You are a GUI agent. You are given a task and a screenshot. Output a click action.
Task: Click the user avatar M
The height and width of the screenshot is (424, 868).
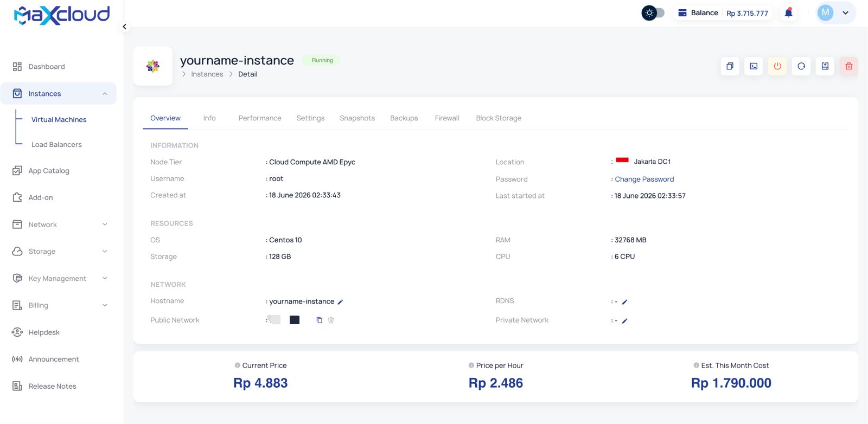[825, 13]
